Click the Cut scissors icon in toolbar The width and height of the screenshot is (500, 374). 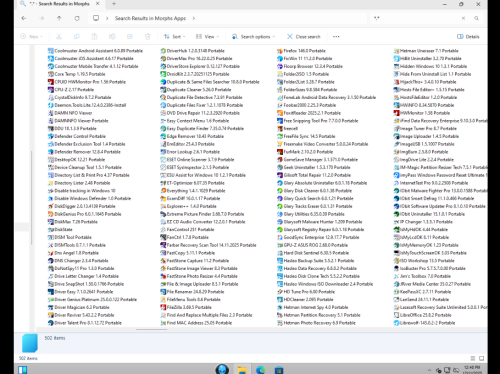tap(59, 37)
